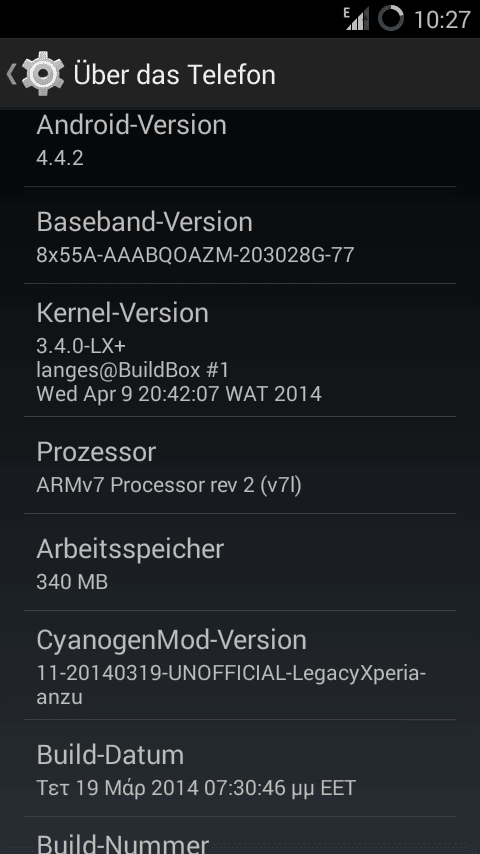Image resolution: width=480 pixels, height=854 pixels.
Task: Open the Arbeitsspeicher entry
Action: pyautogui.click(x=240, y=562)
